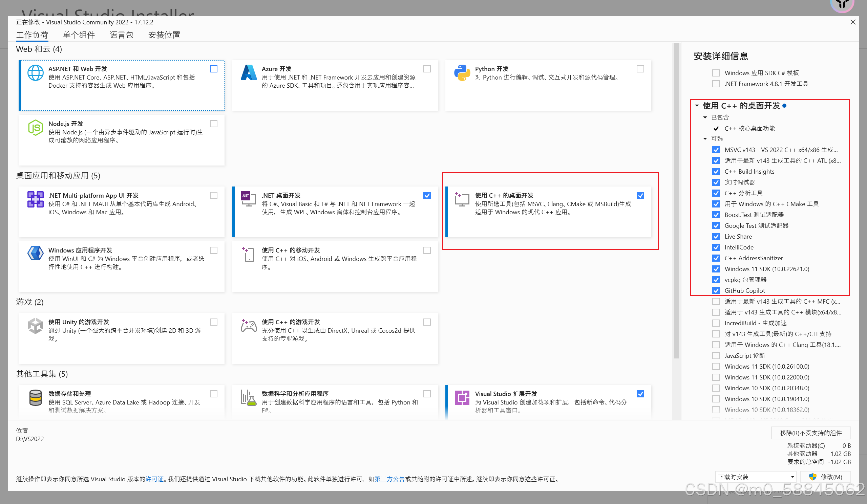Screen dimensions: 867x504
Task: Check the JavaScript diagnostics option
Action: (x=716, y=355)
